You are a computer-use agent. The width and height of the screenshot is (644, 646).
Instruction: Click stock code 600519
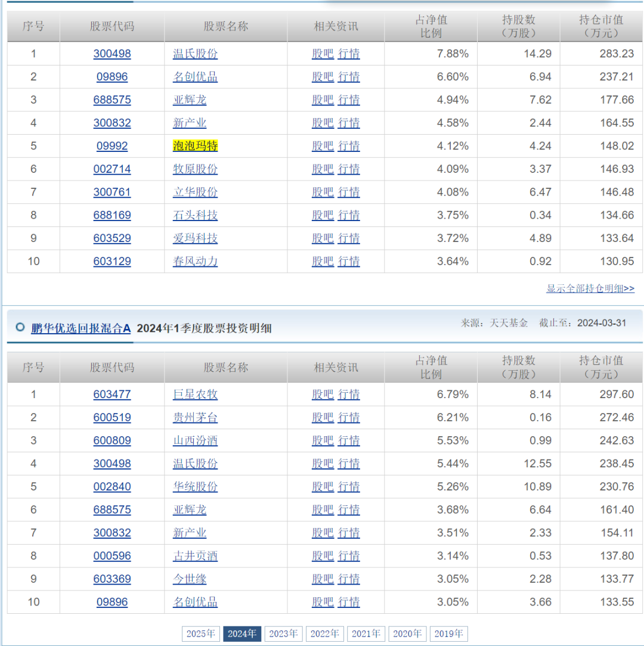click(112, 417)
